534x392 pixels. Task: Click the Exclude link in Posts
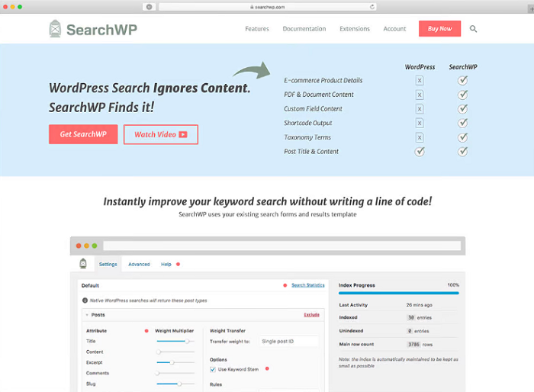(311, 315)
